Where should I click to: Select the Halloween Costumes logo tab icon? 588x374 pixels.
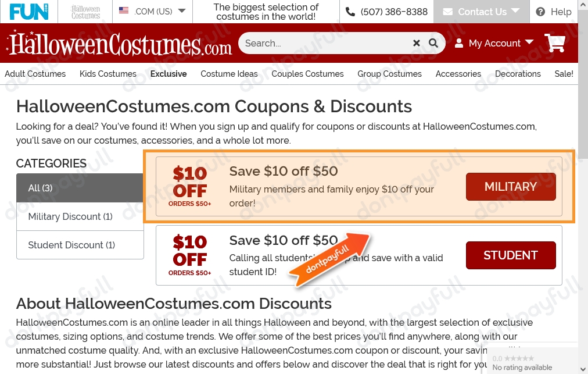pyautogui.click(x=85, y=11)
